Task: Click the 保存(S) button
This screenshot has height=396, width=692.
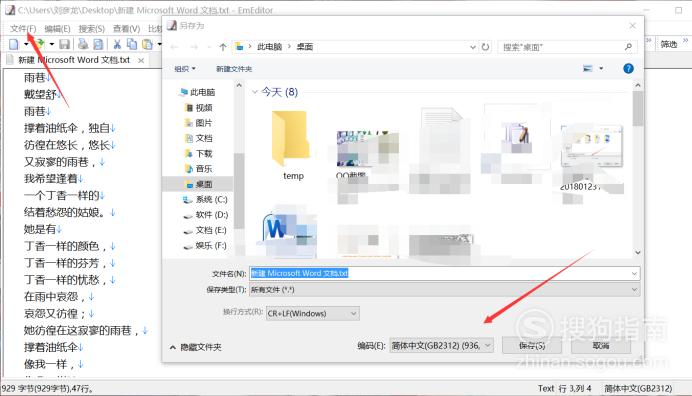Action: click(x=532, y=346)
